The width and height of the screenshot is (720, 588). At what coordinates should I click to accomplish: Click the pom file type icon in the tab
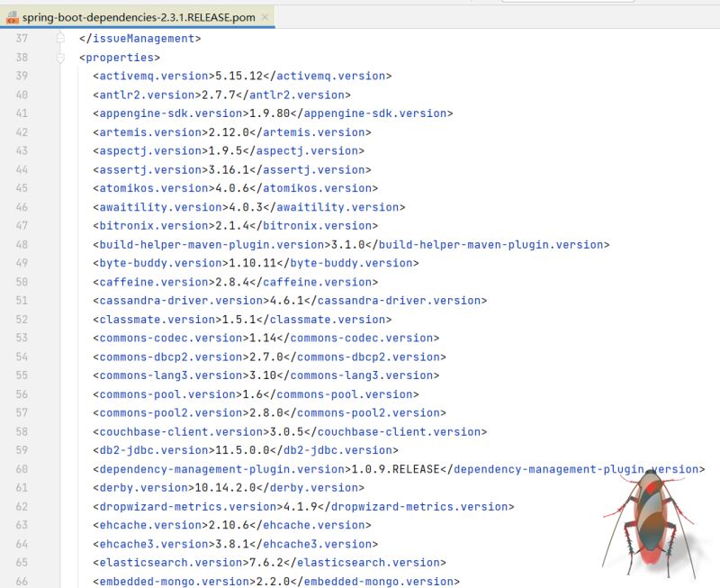13,18
